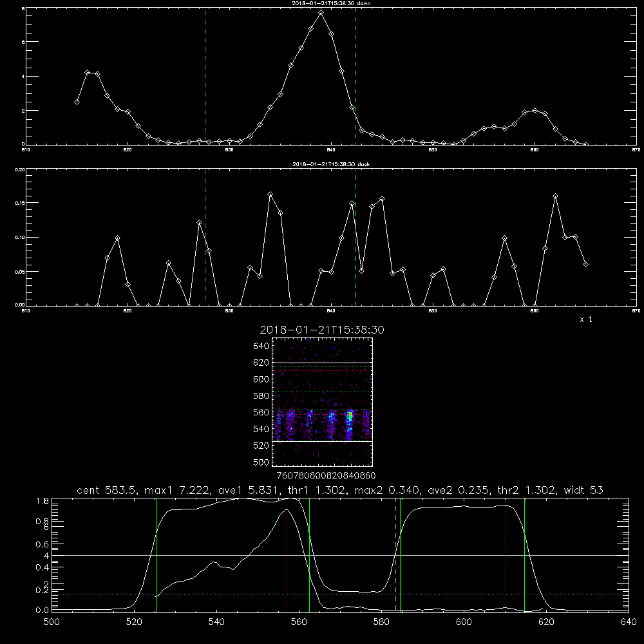Image resolution: width=644 pixels, height=644 pixels.
Task: Open the central heatmap image thumbnail
Action: click(x=323, y=402)
